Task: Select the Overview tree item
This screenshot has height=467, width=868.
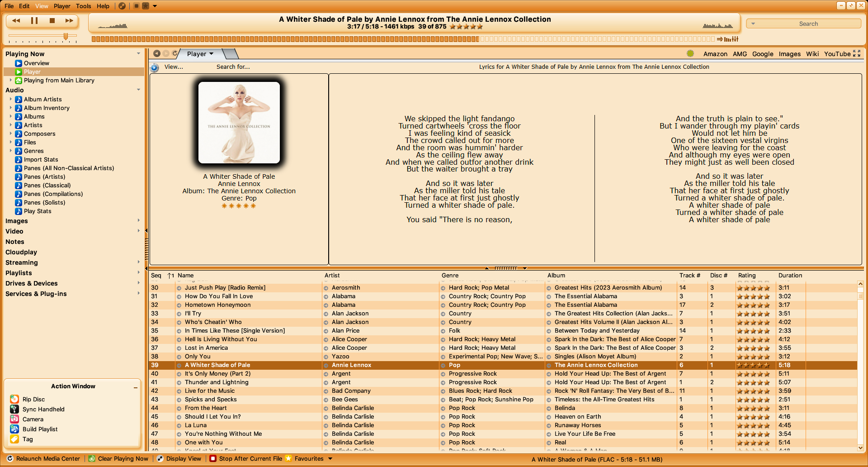Action: click(36, 63)
